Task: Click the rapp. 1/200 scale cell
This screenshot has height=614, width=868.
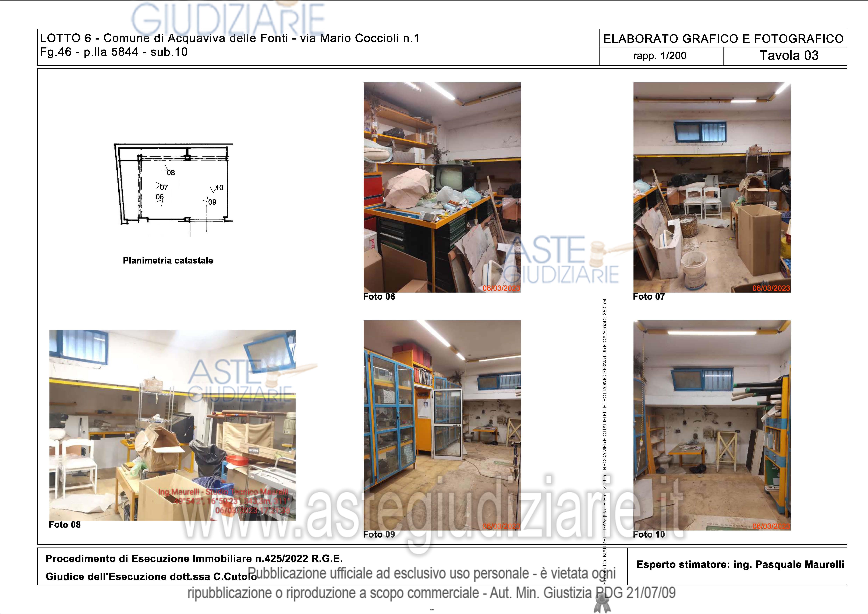Action: pyautogui.click(x=659, y=56)
